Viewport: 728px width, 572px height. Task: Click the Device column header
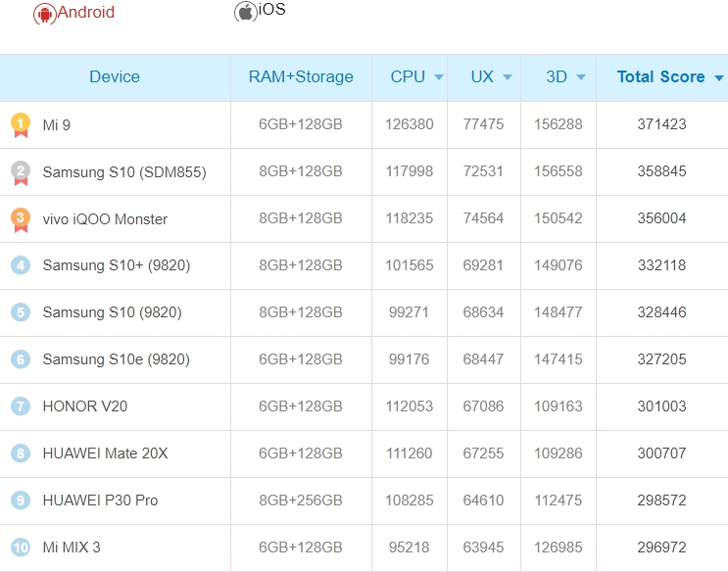[x=115, y=76]
